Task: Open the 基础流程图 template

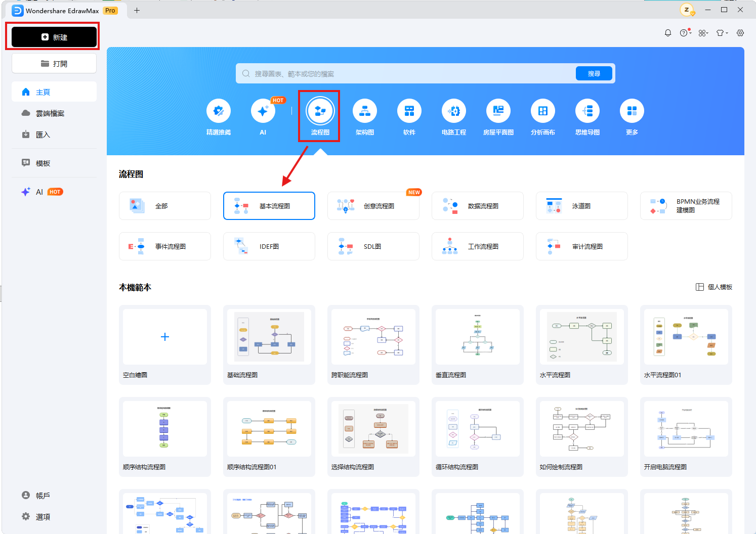Action: tap(269, 345)
